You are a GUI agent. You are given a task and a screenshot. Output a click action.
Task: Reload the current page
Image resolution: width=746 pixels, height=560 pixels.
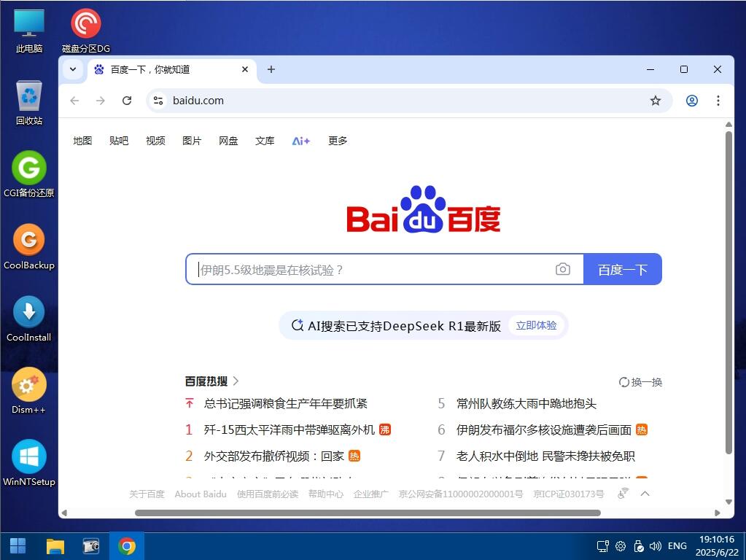(127, 101)
